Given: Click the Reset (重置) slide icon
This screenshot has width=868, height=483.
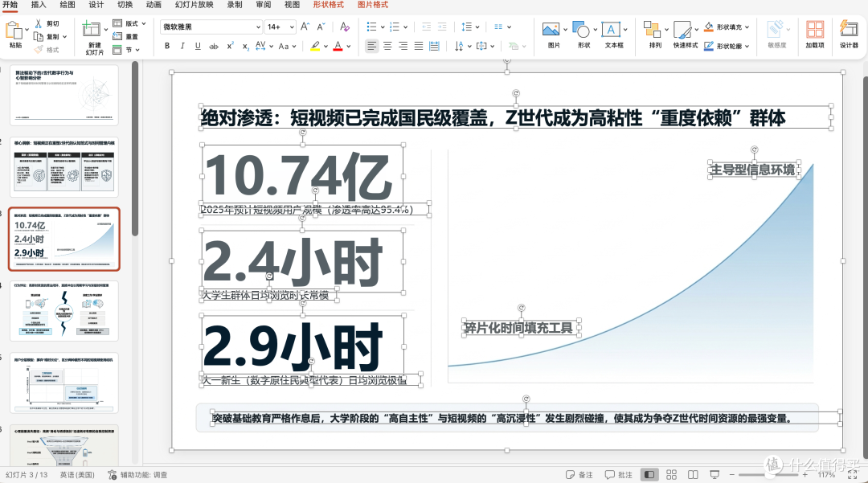Looking at the screenshot, I should [117, 36].
